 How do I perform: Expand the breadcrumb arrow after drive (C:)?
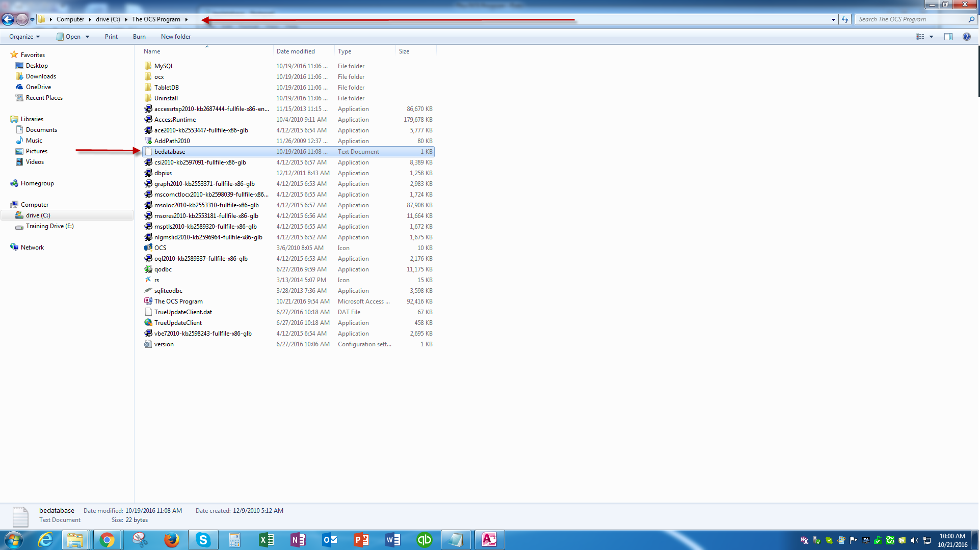126,19
